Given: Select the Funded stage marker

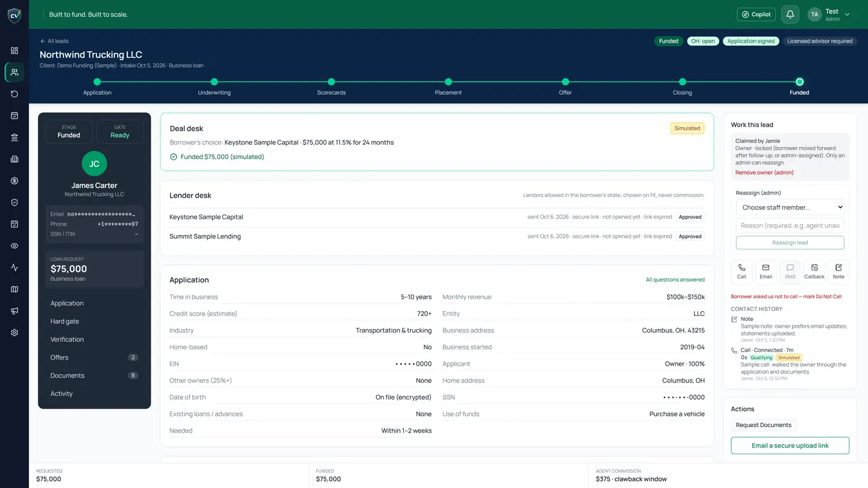Looking at the screenshot, I should click(799, 82).
